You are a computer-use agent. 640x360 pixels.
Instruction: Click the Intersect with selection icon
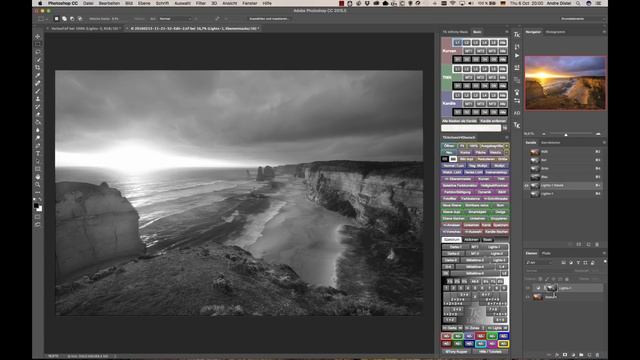click(80, 19)
